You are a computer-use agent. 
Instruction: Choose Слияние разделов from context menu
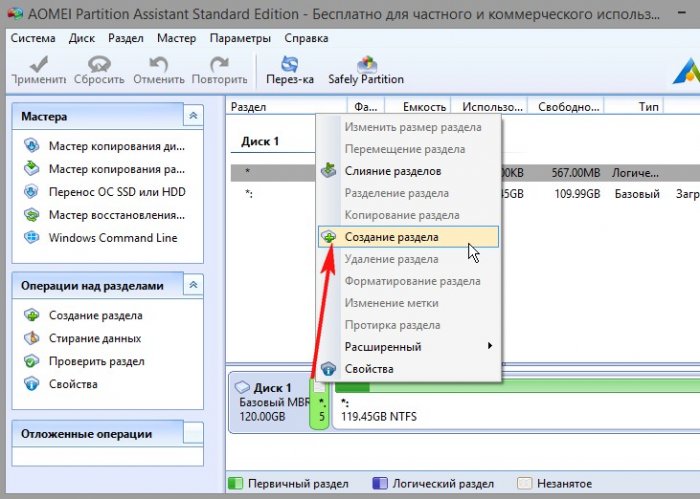[x=408, y=171]
